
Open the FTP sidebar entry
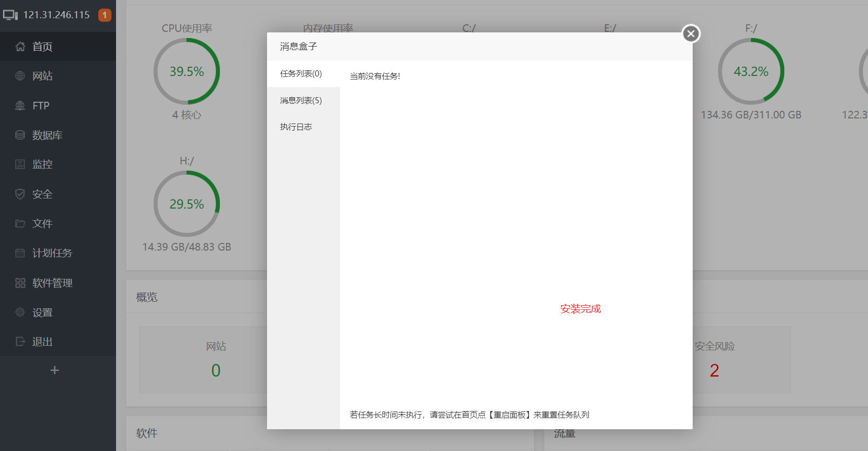[58, 106]
